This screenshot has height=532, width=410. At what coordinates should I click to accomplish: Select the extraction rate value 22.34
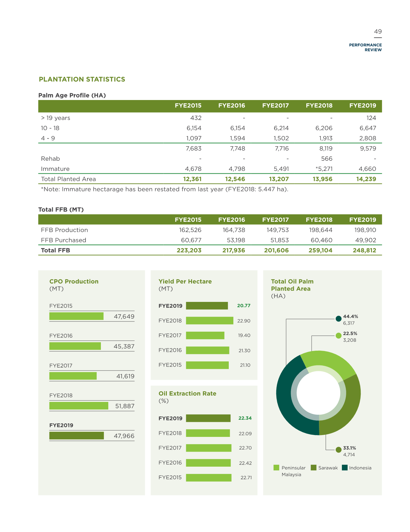[x=245, y=418]
